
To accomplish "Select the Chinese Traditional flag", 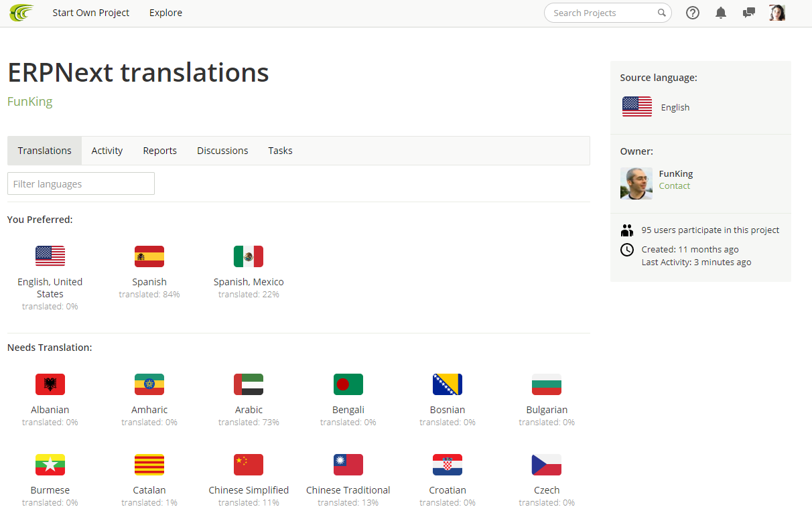I will [348, 465].
